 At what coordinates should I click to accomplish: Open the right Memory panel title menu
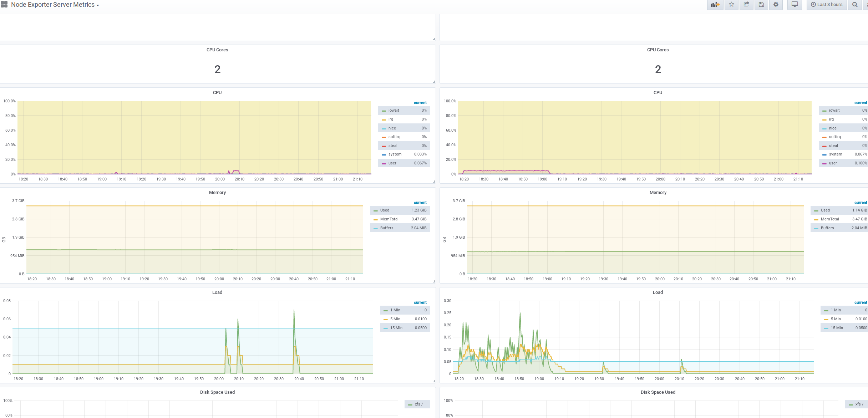[x=658, y=193]
